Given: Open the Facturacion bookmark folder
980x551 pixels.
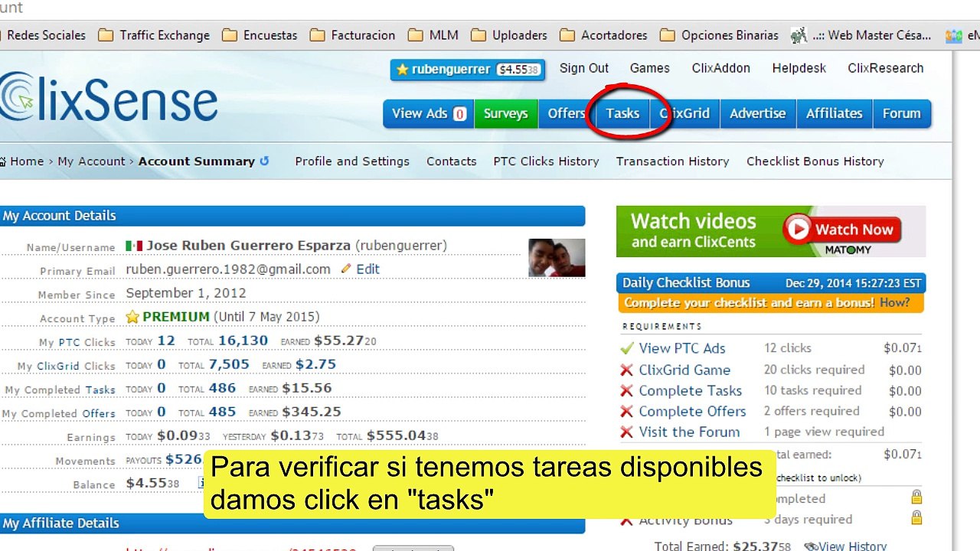Looking at the screenshot, I should pyautogui.click(x=353, y=35).
